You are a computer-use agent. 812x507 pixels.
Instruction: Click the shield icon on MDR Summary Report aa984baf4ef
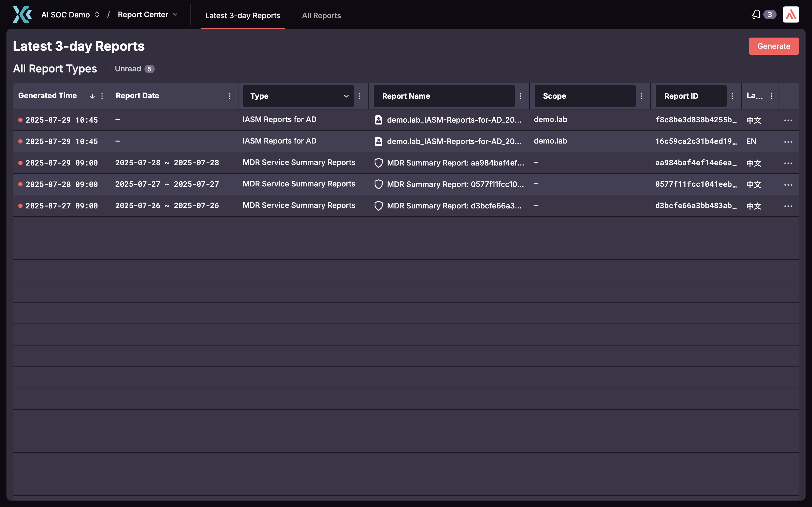point(379,163)
